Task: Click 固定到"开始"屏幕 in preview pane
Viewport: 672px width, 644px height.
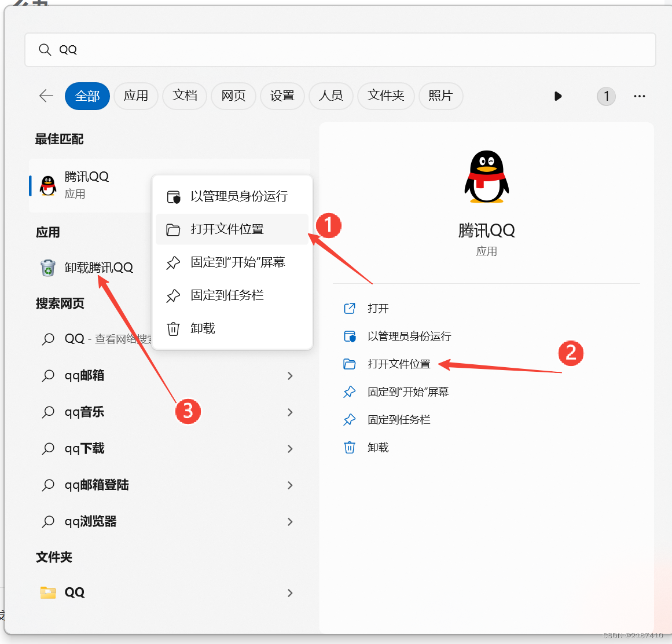Action: click(408, 392)
